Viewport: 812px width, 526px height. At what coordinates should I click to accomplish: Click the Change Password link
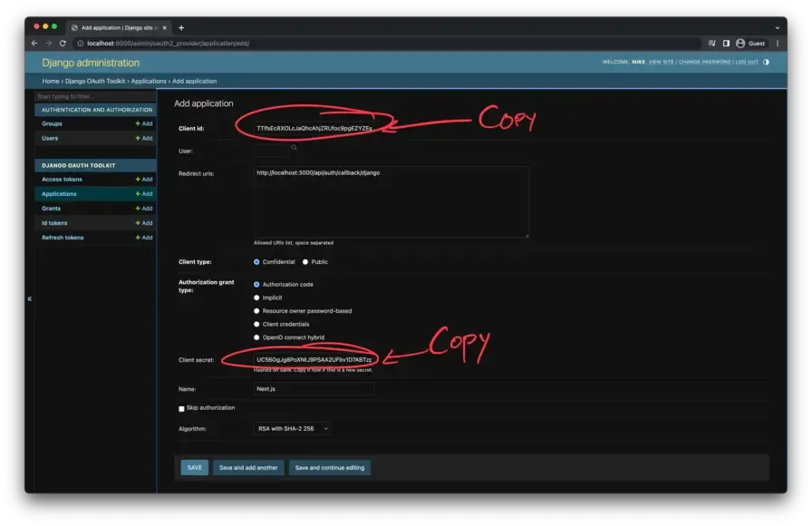point(705,63)
